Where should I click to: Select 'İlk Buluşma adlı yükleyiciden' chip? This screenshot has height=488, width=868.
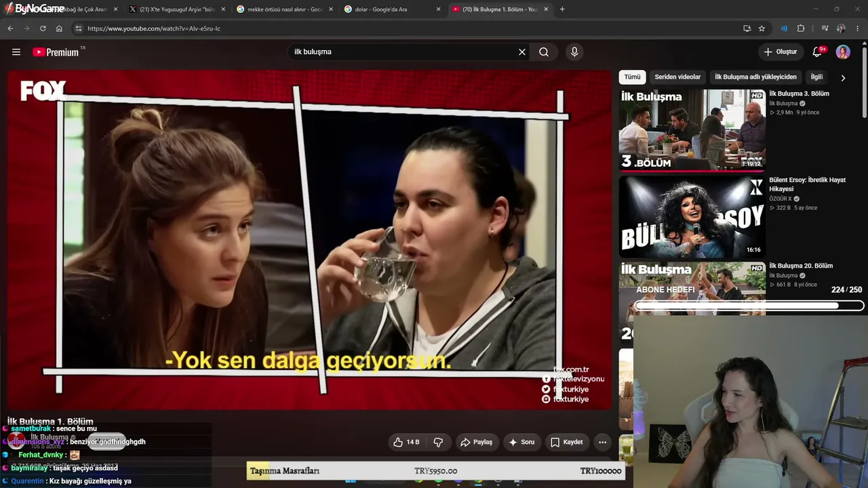point(755,77)
